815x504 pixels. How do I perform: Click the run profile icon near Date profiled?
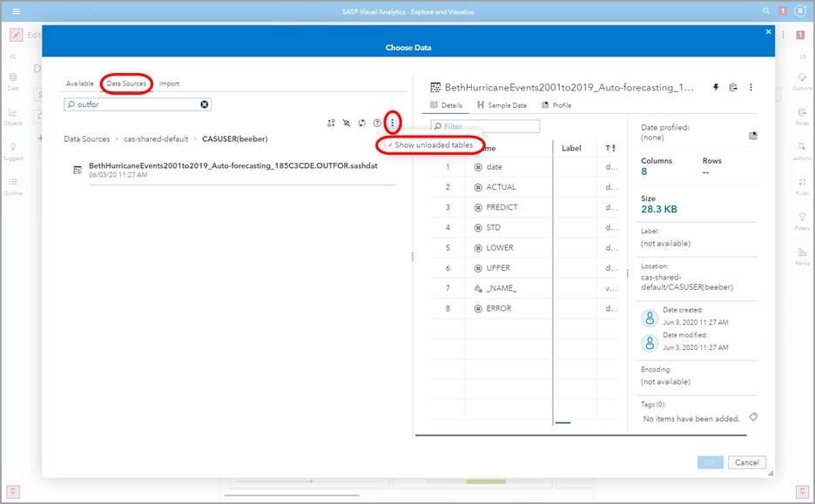[752, 136]
